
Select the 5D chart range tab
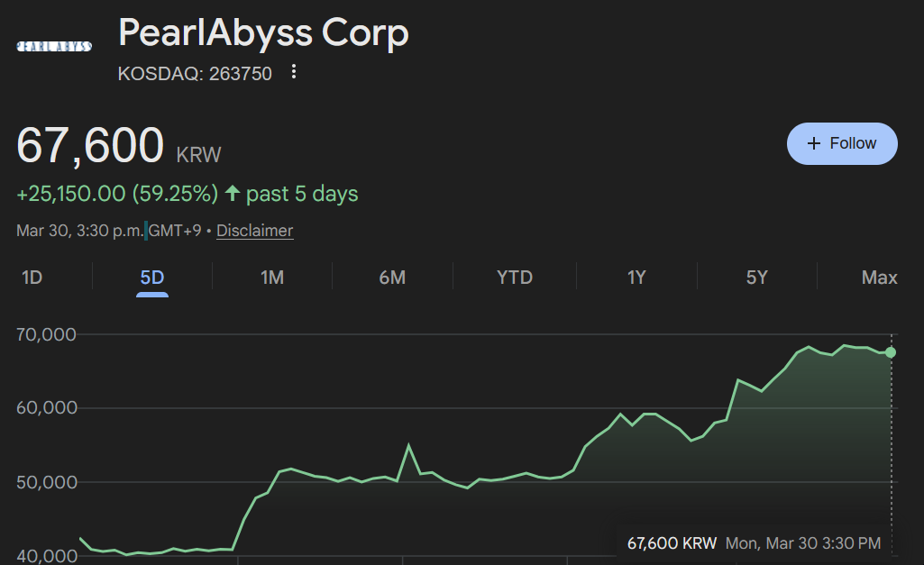(152, 278)
